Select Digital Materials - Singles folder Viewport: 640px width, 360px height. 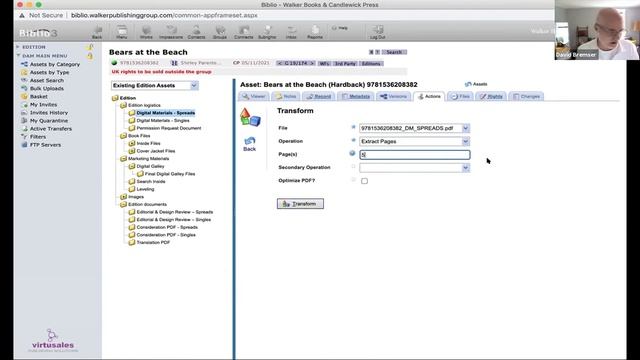tap(163, 120)
